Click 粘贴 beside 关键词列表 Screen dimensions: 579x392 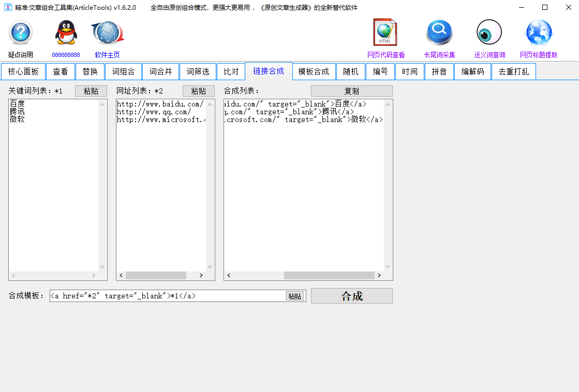pos(91,91)
